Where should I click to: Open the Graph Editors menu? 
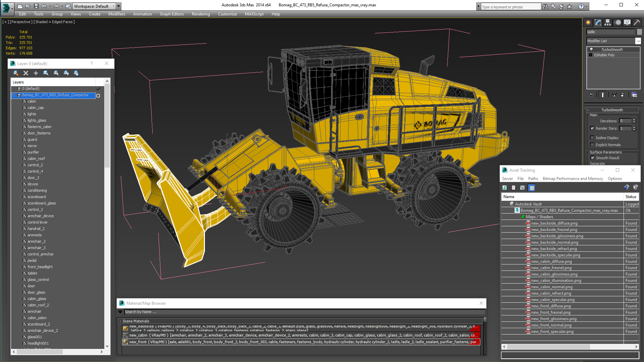tap(172, 14)
